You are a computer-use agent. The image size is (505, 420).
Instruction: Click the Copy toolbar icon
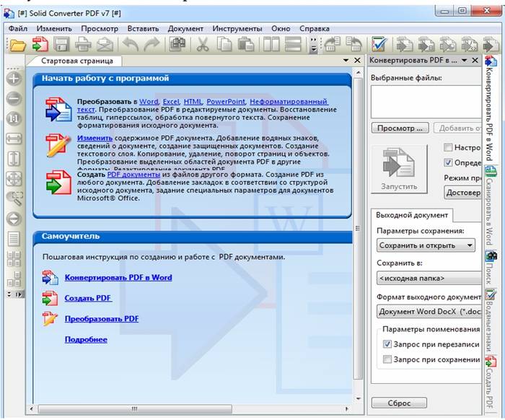click(x=224, y=44)
